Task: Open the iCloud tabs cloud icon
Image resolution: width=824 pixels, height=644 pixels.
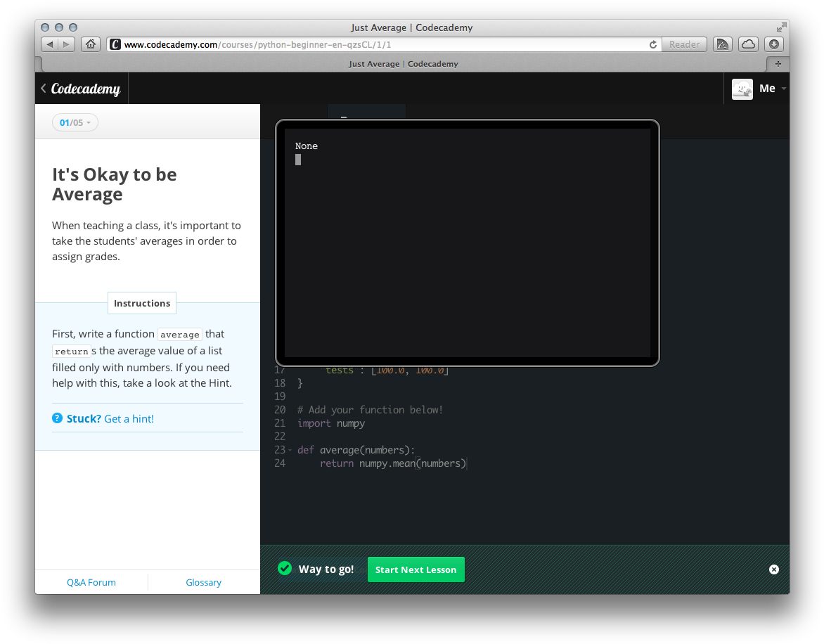Action: pyautogui.click(x=748, y=45)
